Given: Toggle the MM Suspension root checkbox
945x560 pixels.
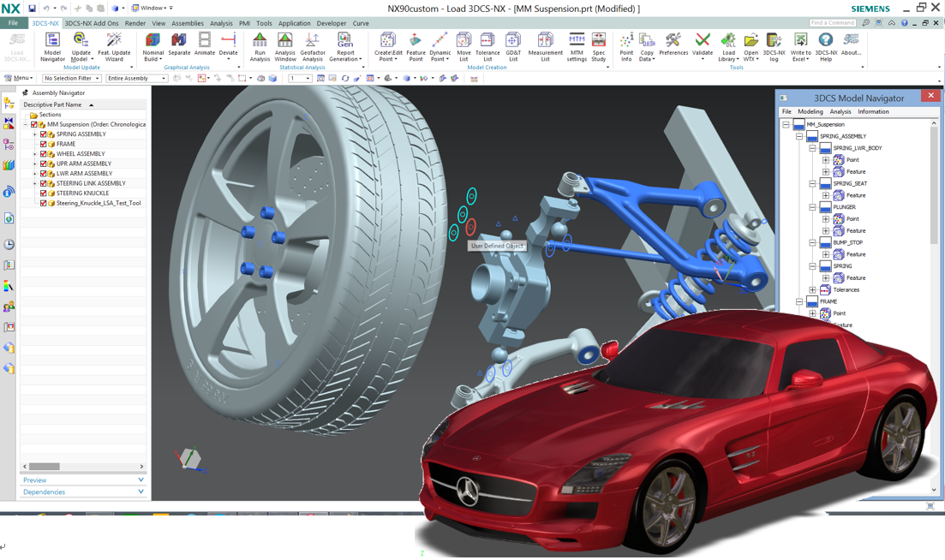Looking at the screenshot, I should click(33, 125).
